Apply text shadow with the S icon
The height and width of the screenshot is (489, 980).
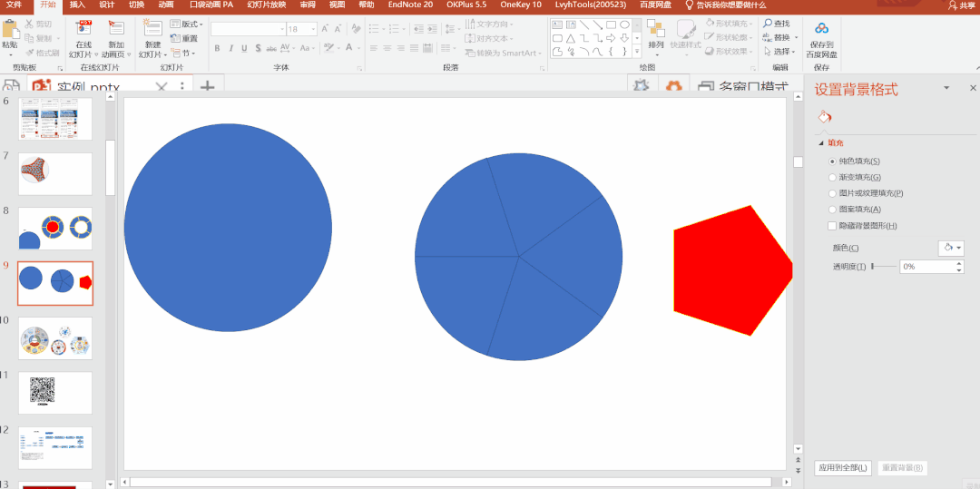pos(257,48)
